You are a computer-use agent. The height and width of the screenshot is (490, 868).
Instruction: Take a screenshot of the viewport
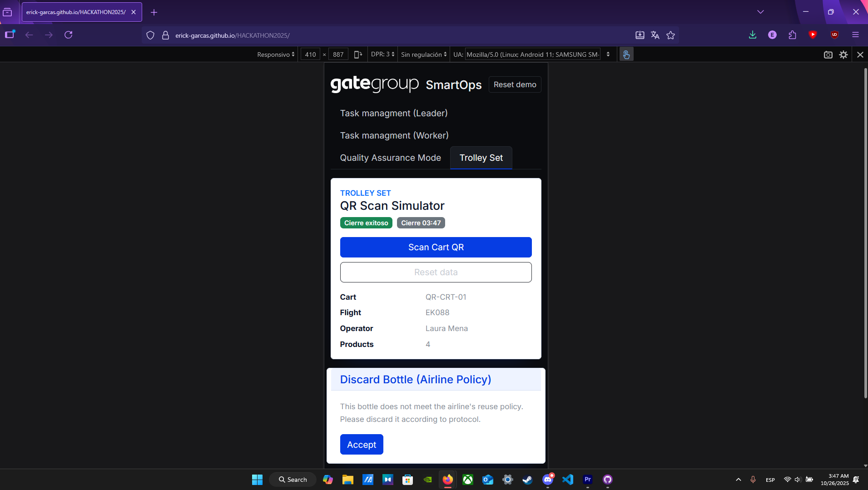coord(828,54)
